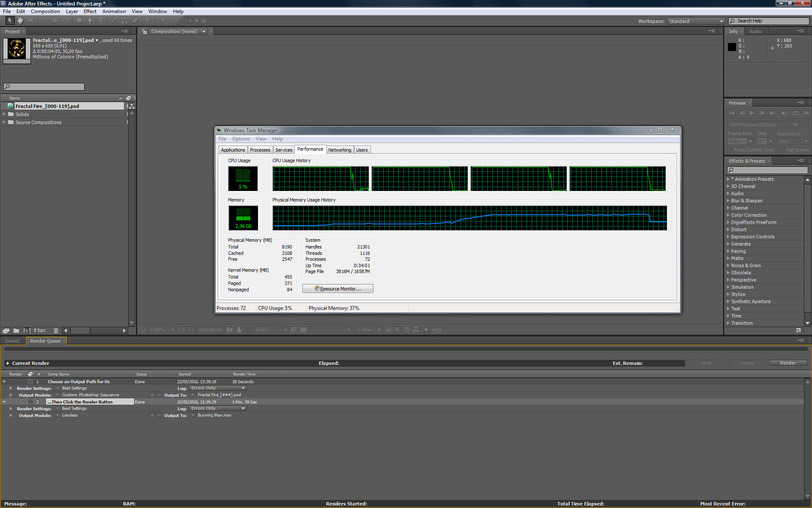This screenshot has height=508, width=812.
Task: Click the Interpret Footage icon in Project panel
Action: tap(6, 330)
